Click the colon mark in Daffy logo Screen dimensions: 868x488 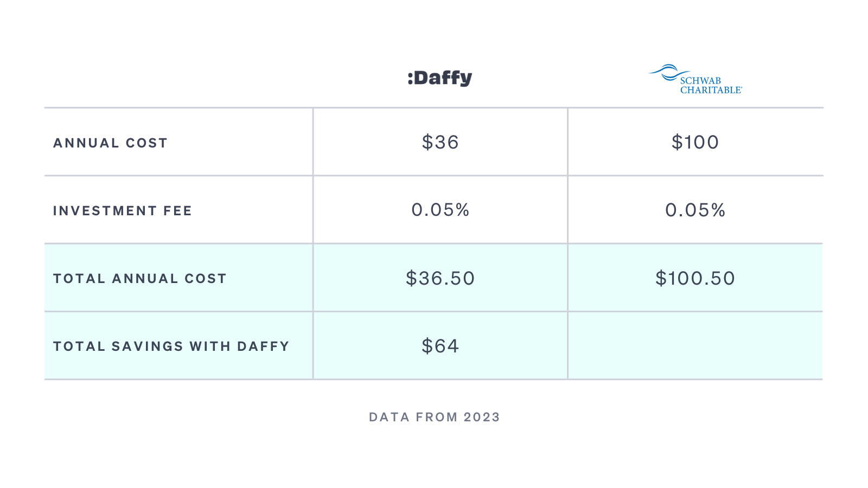point(410,79)
